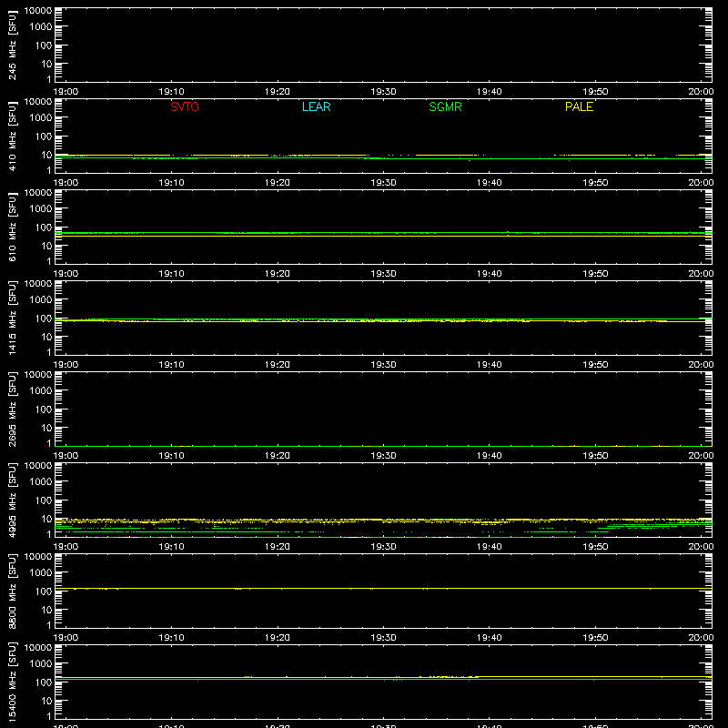Select the '15400 MHz [SFU]' axis title
This screenshot has height=728, width=728.
pos(13,682)
